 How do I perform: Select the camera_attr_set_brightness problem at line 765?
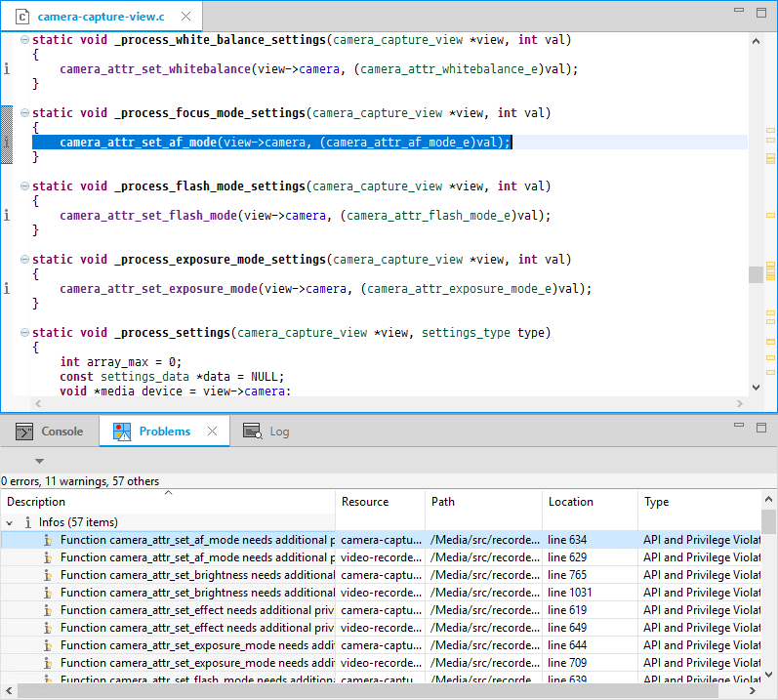[195, 575]
